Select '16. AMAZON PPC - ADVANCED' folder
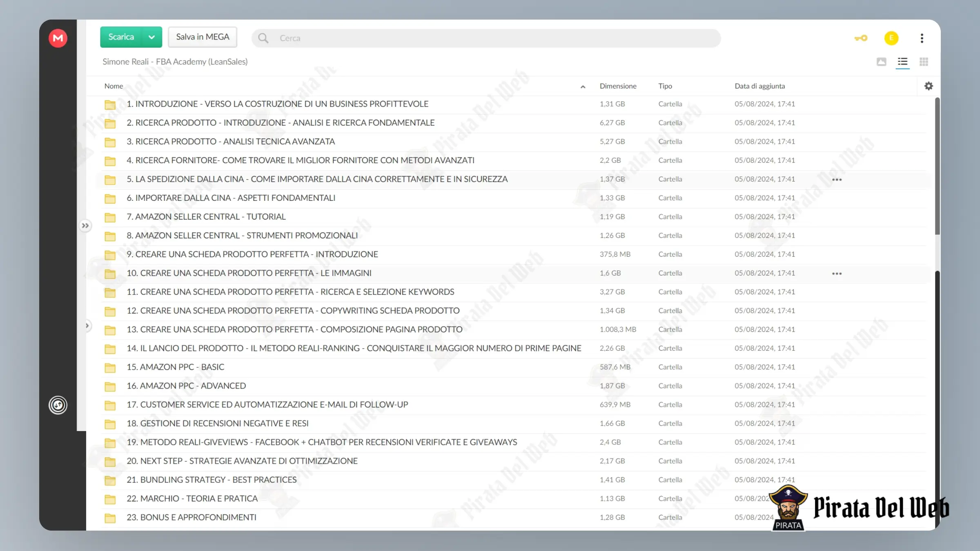Image resolution: width=980 pixels, height=551 pixels. pos(186,386)
